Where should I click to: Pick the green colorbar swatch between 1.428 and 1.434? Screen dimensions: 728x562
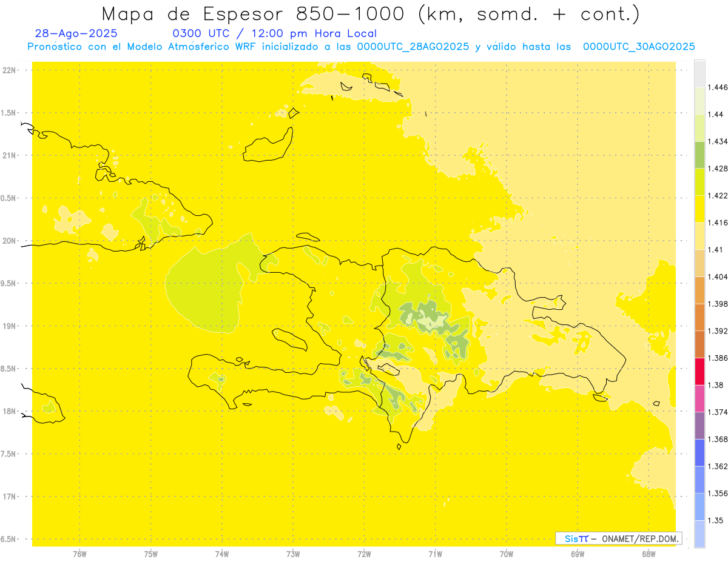(699, 155)
